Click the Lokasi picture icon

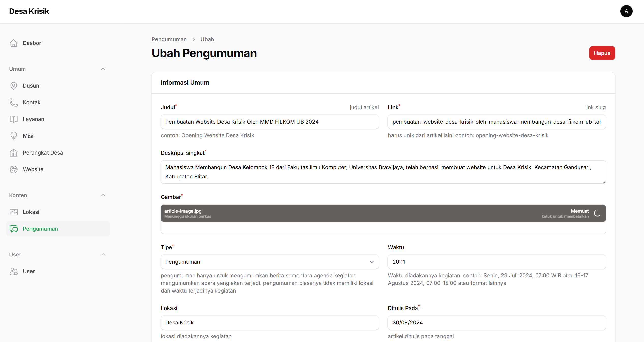click(x=14, y=212)
